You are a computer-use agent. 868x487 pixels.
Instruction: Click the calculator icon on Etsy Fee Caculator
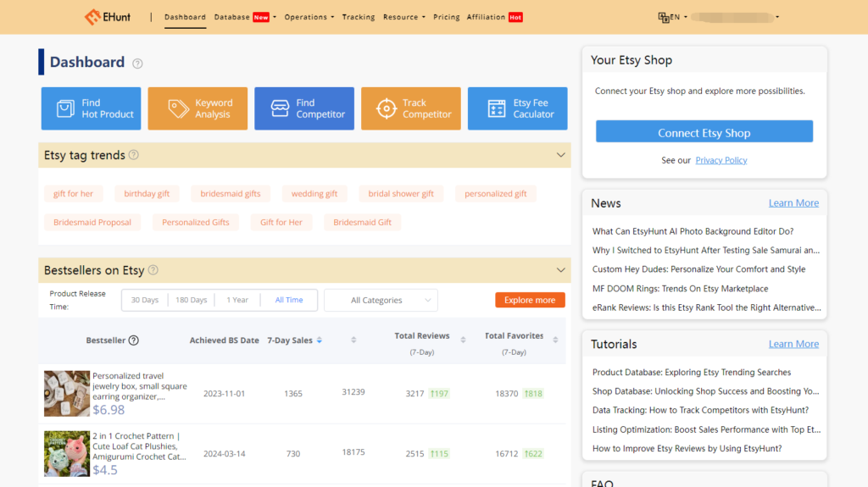(x=497, y=108)
